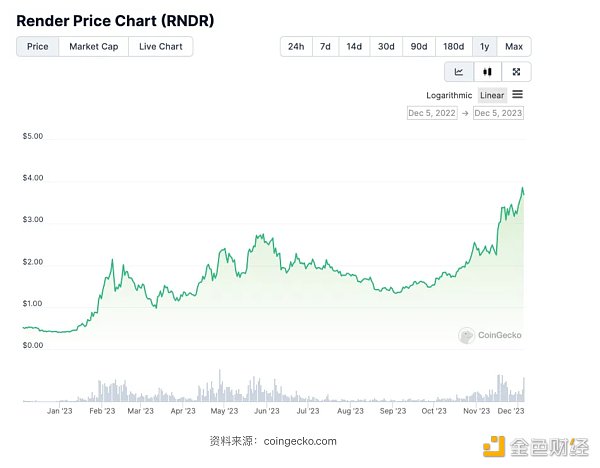Show the 7d price range

pos(325,47)
